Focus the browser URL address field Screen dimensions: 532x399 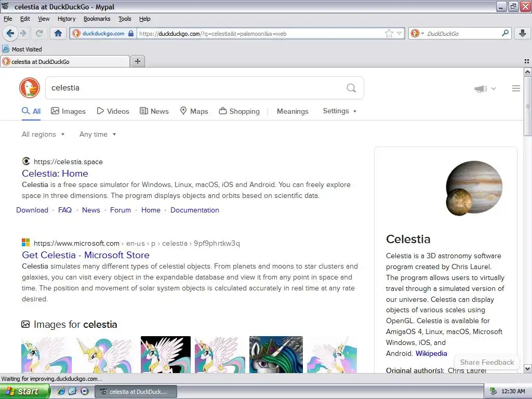tap(260, 33)
